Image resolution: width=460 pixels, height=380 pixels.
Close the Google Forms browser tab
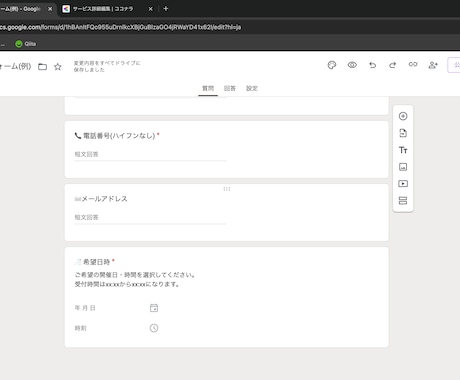50,9
